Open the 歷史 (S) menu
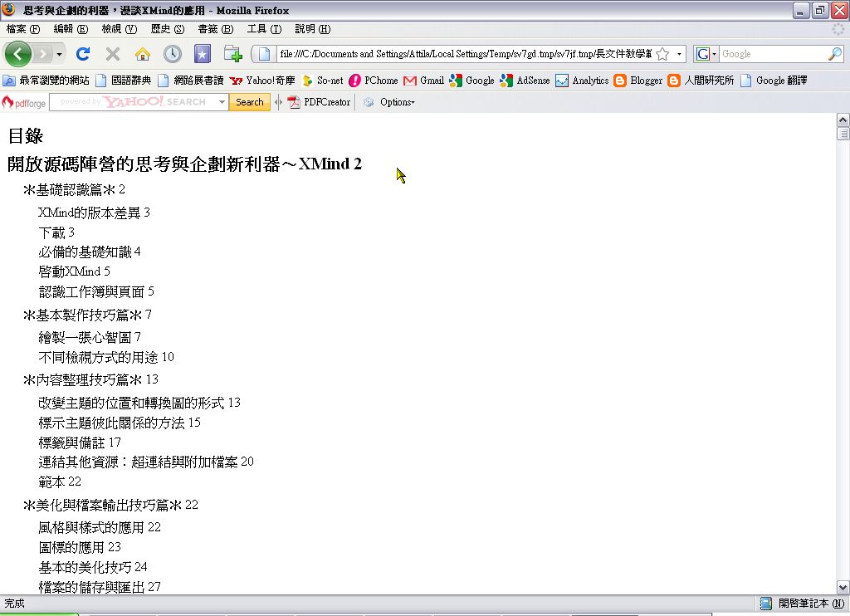This screenshot has width=850, height=616. point(168,29)
